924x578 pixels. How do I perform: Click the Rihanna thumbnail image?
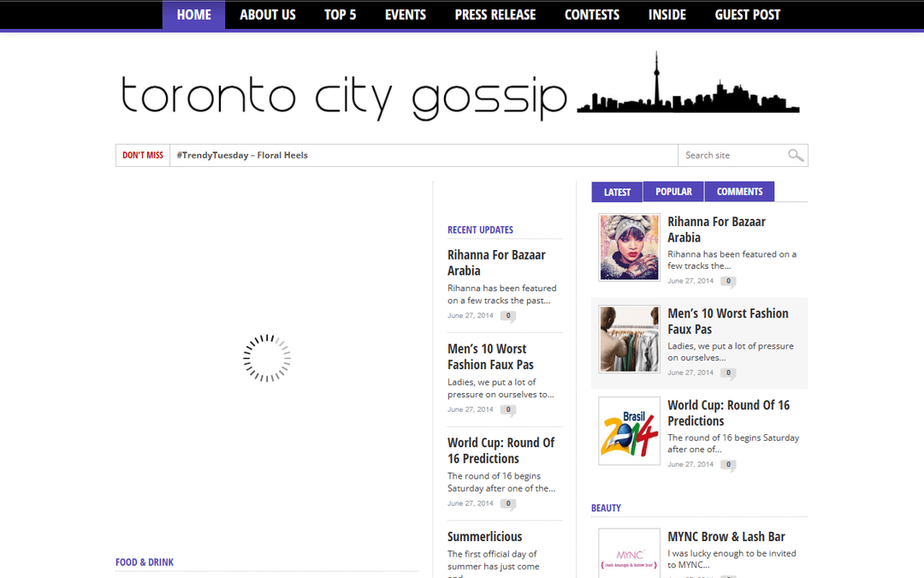[x=630, y=247]
